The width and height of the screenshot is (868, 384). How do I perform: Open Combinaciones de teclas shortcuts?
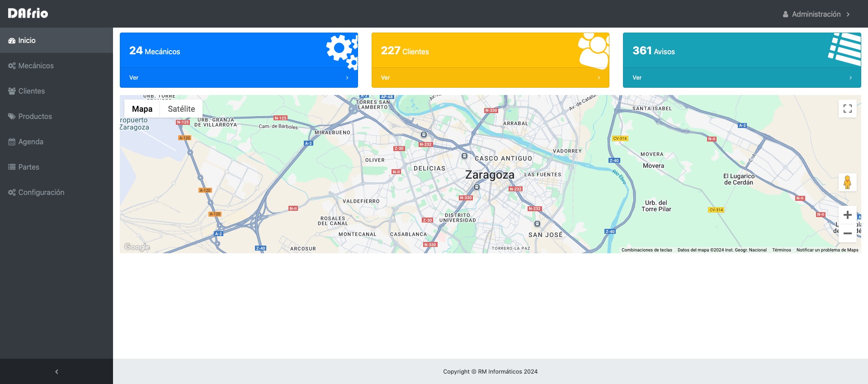point(646,250)
